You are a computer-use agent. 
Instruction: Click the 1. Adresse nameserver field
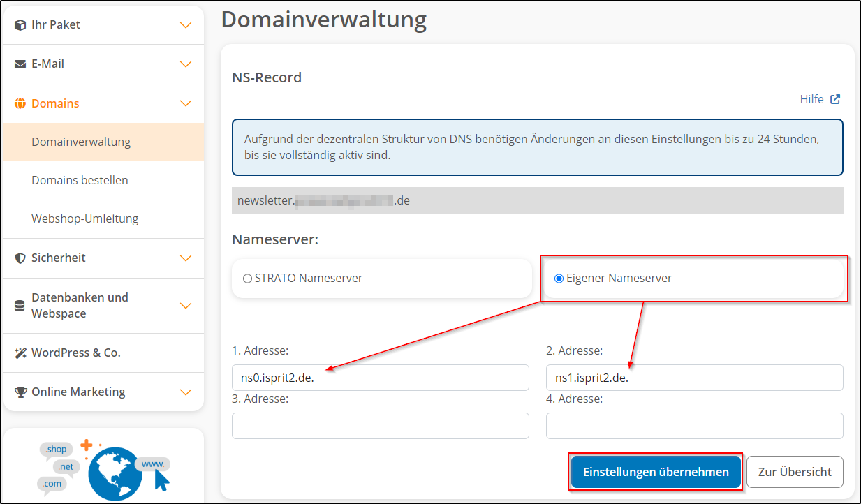380,378
